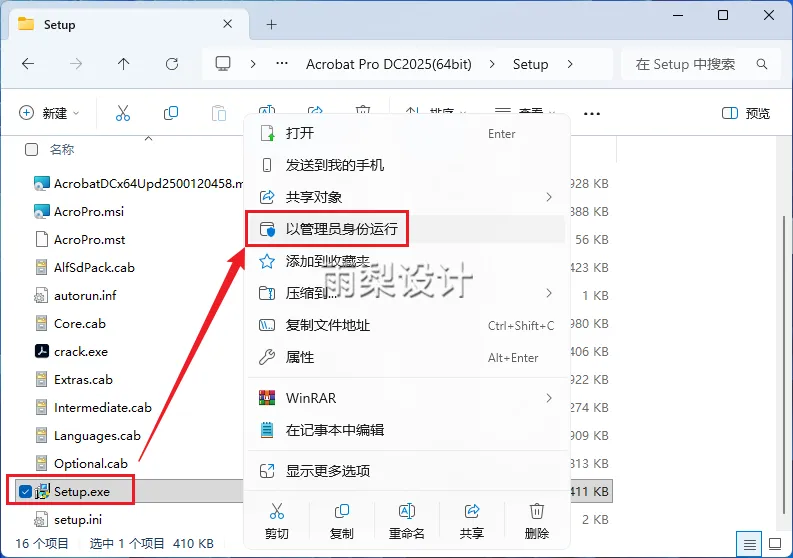Select the autorun.inf file
Viewport: 793px width, 558px height.
pos(75,295)
